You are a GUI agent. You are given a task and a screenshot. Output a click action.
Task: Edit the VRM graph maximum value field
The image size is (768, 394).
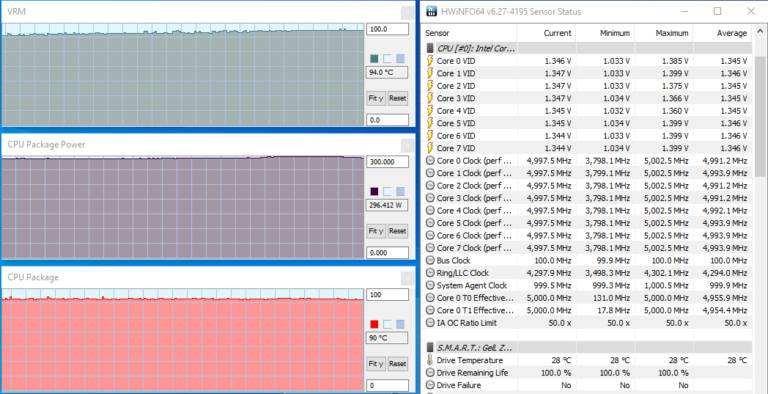[x=387, y=29]
